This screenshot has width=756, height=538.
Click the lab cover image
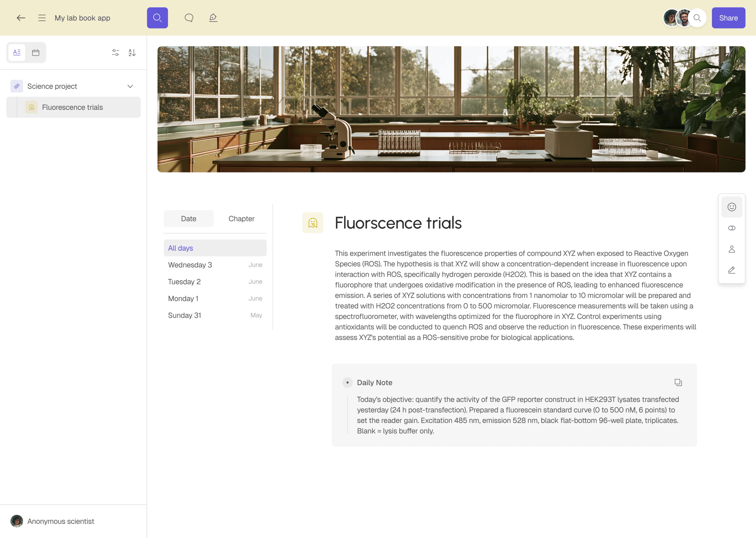click(x=451, y=109)
